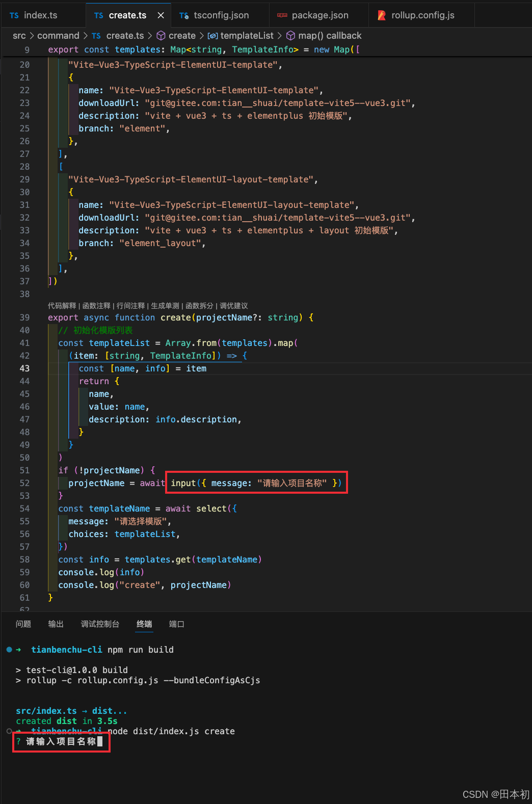Click the create function breadcrumb
The width and height of the screenshot is (532, 804).
(182, 36)
